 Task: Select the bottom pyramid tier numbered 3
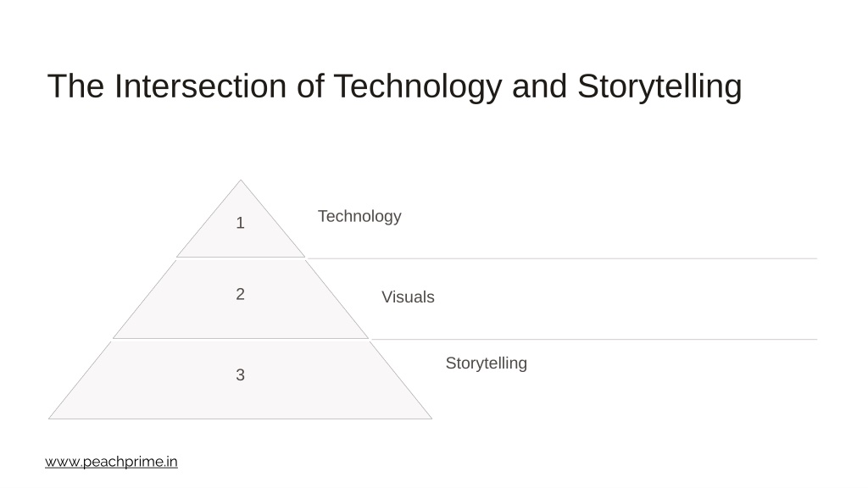(240, 380)
